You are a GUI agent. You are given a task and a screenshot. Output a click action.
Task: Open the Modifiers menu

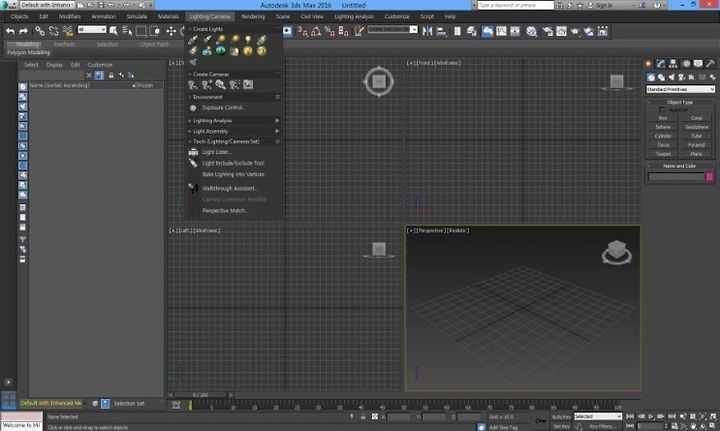coord(70,17)
